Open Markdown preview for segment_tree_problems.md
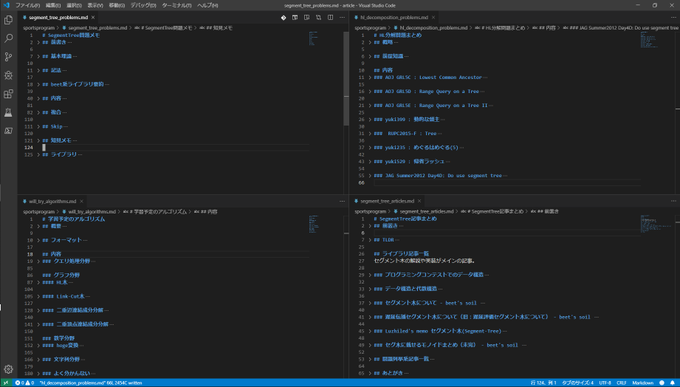Viewport: 680px width, 387px height. (295, 18)
